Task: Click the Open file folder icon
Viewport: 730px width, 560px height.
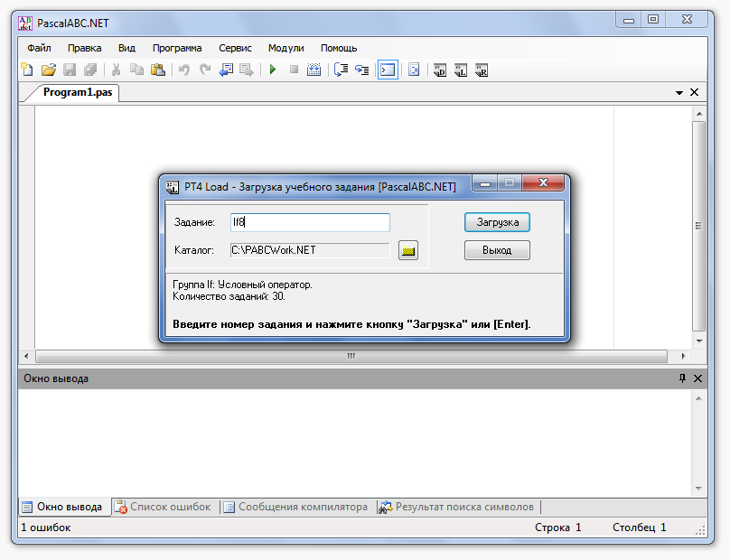Action: (x=48, y=70)
